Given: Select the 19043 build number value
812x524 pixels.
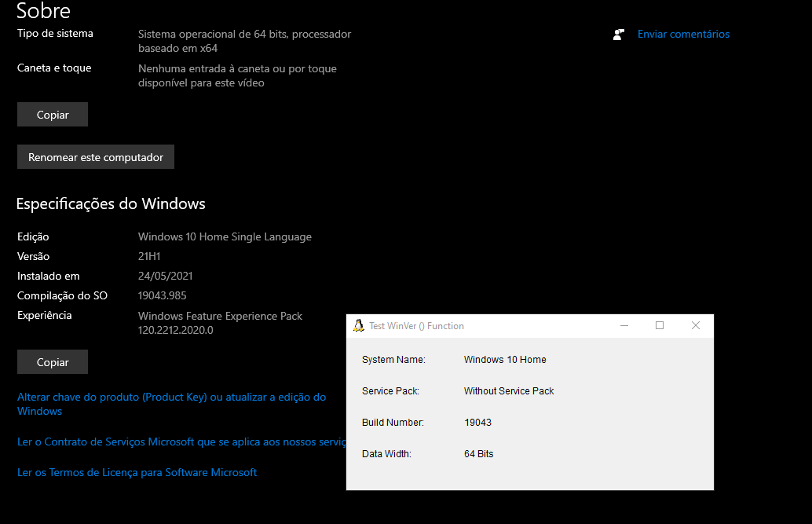Looking at the screenshot, I should (478, 423).
